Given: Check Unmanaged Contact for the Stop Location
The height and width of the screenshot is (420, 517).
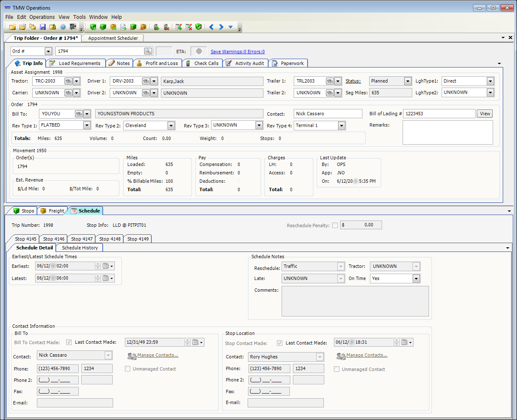Looking at the screenshot, I should tap(336, 369).
